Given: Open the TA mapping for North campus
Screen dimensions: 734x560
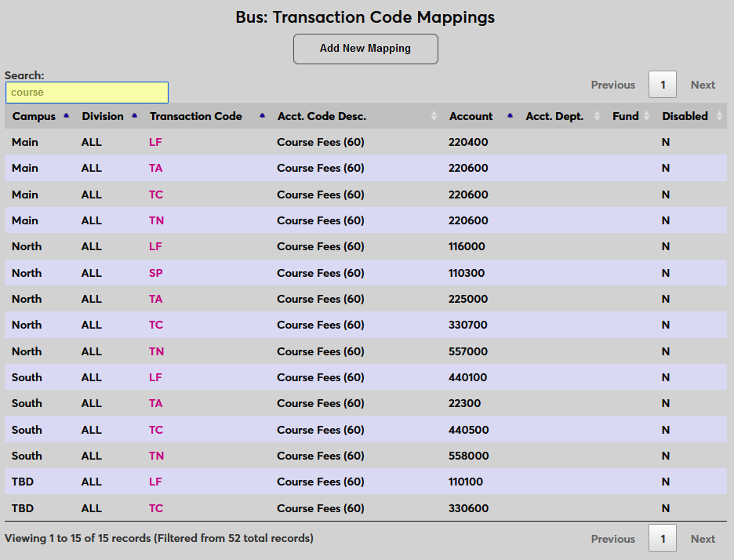Looking at the screenshot, I should pyautogui.click(x=154, y=299).
